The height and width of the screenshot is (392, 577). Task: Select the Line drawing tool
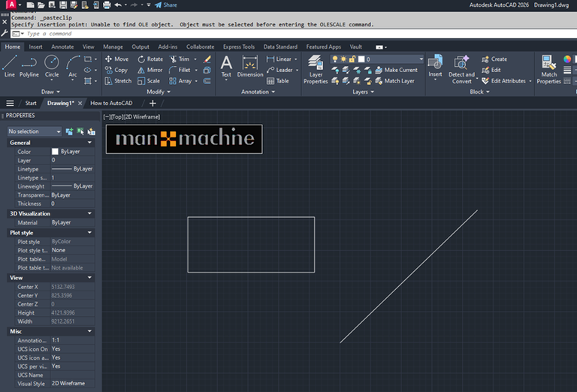(x=10, y=66)
